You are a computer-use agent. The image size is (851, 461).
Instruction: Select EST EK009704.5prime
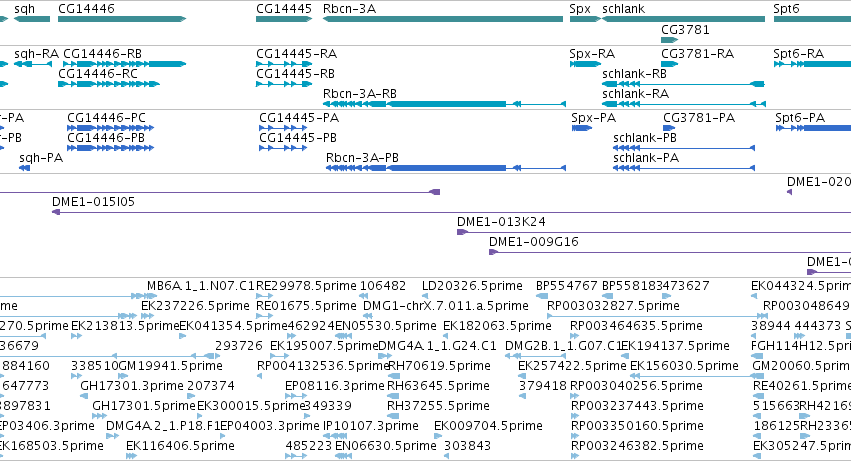(x=488, y=426)
